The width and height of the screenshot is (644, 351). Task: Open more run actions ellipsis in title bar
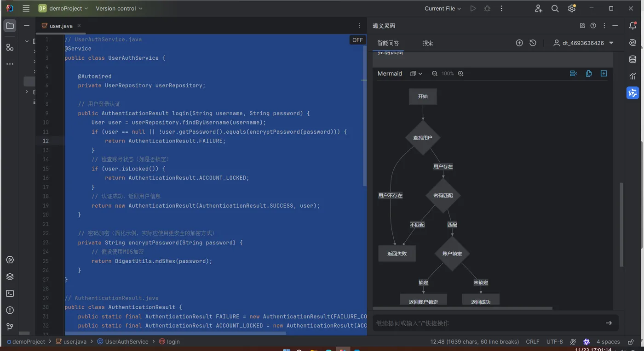click(501, 8)
